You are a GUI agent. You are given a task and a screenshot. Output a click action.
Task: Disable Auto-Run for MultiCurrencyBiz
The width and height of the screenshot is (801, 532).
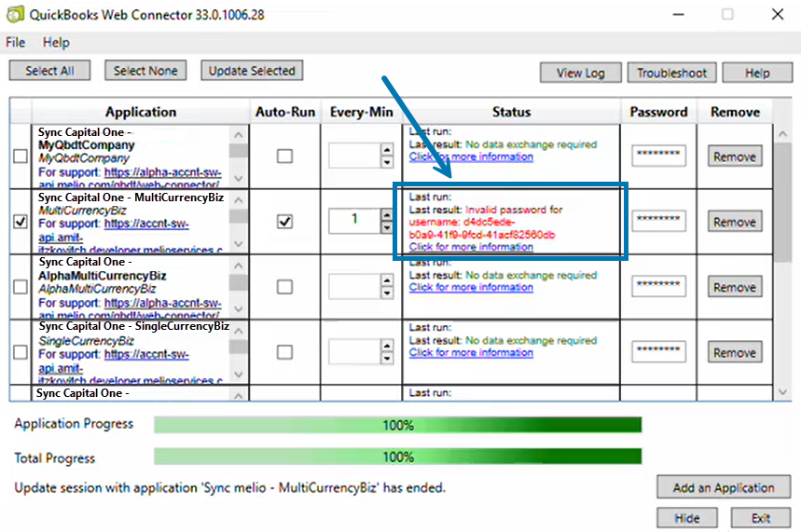pos(284,222)
